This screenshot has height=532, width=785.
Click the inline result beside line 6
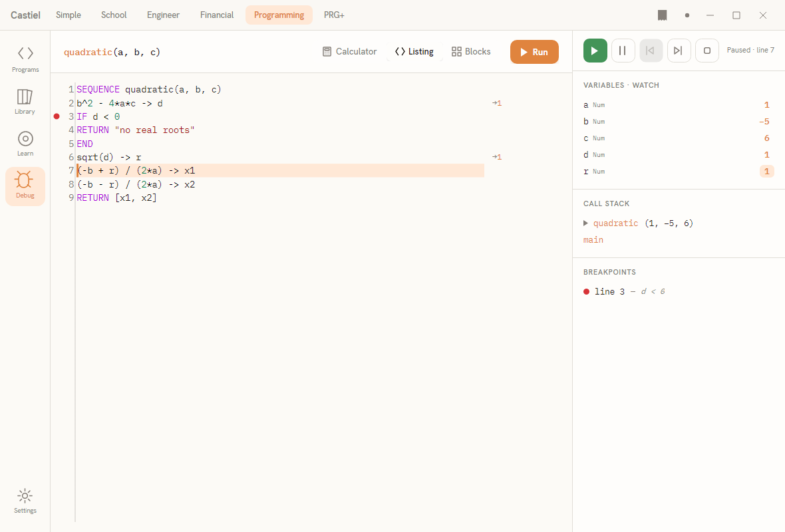point(497,157)
